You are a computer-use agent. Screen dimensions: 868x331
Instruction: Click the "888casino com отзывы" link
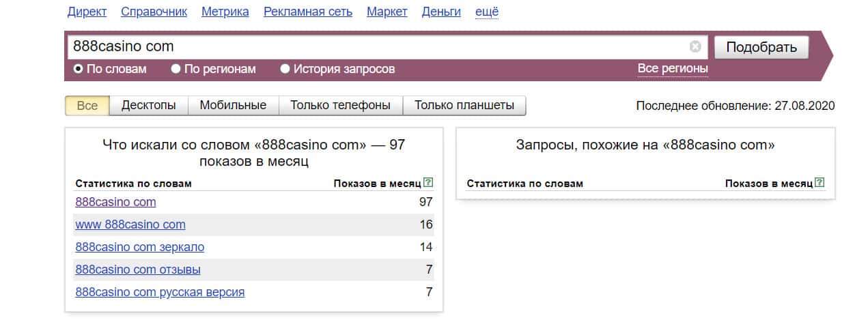pos(138,270)
